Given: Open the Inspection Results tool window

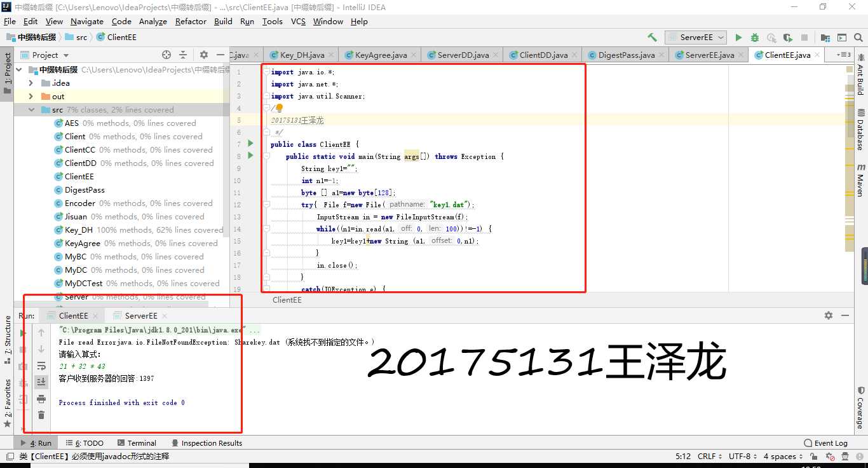Looking at the screenshot, I should 207,443.
